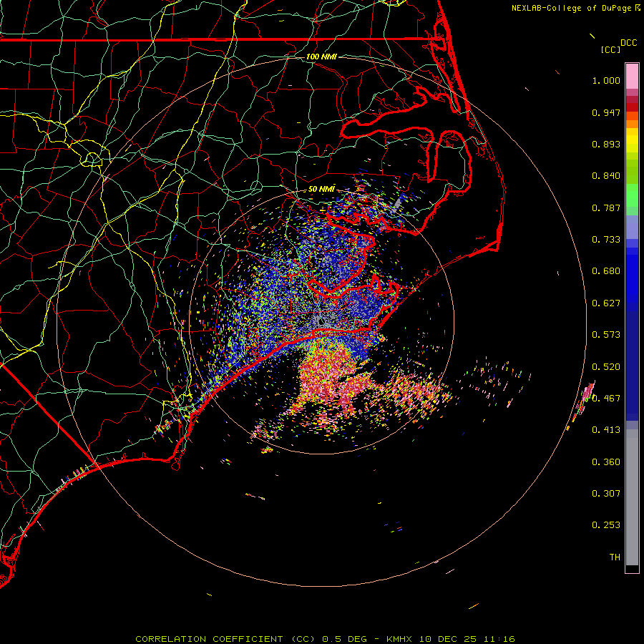The width and height of the screenshot is (644, 644).
Task: Select the 0.627 scale value
Action: (606, 303)
